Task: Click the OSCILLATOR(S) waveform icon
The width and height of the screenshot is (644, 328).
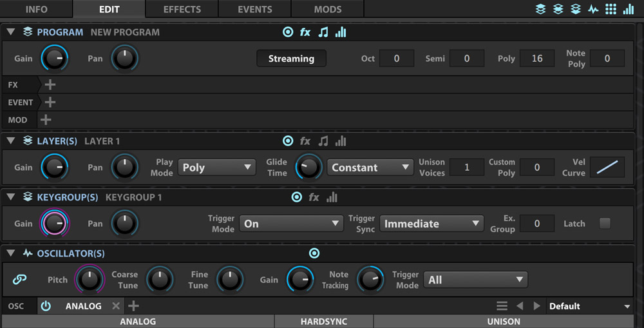Action: pyautogui.click(x=28, y=253)
